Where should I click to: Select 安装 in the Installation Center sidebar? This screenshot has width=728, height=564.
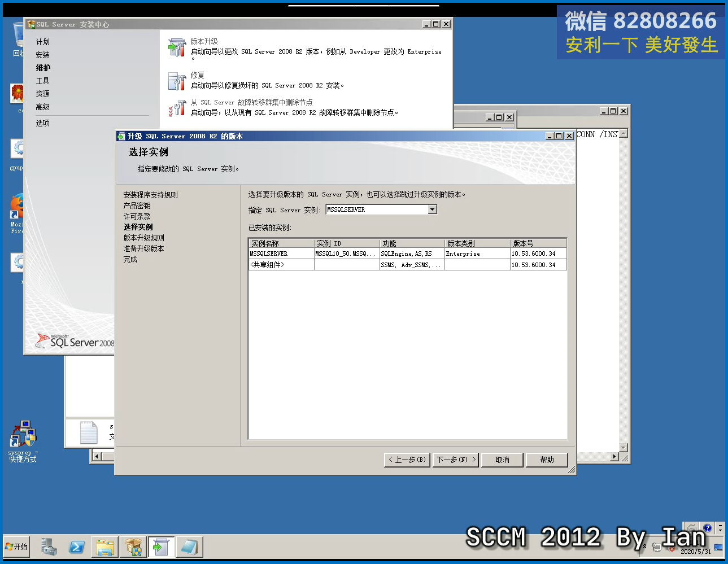(x=43, y=55)
